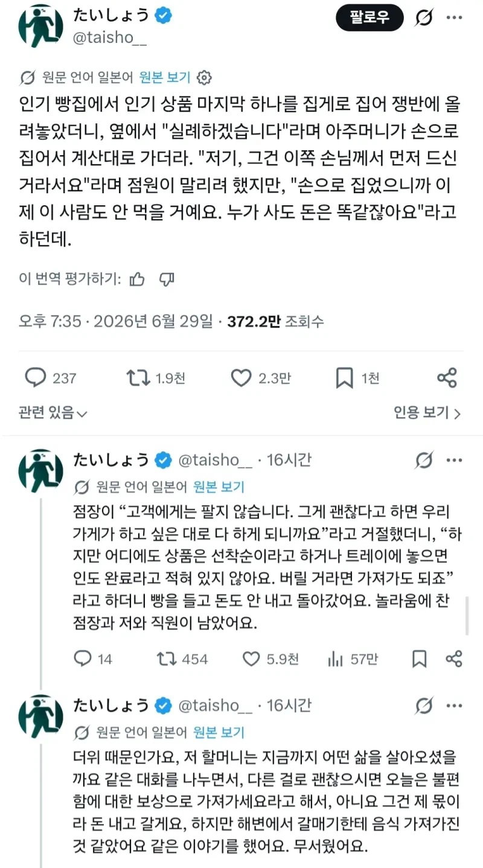Show the original text of the first reply

tap(219, 487)
